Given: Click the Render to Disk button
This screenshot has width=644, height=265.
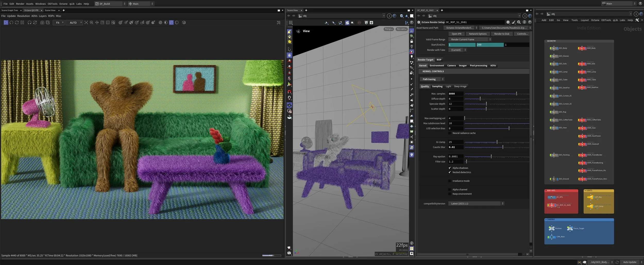Looking at the screenshot, I should [x=502, y=34].
